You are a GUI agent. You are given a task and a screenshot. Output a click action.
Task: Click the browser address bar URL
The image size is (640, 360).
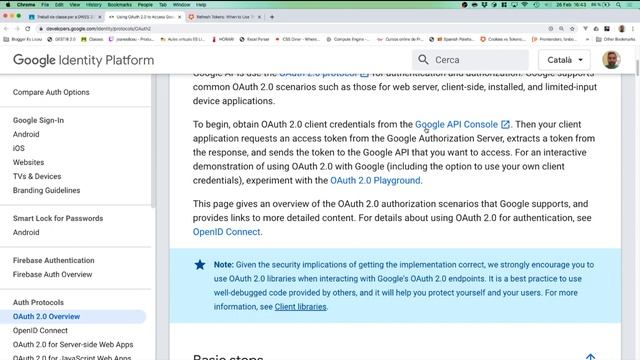pos(98,29)
